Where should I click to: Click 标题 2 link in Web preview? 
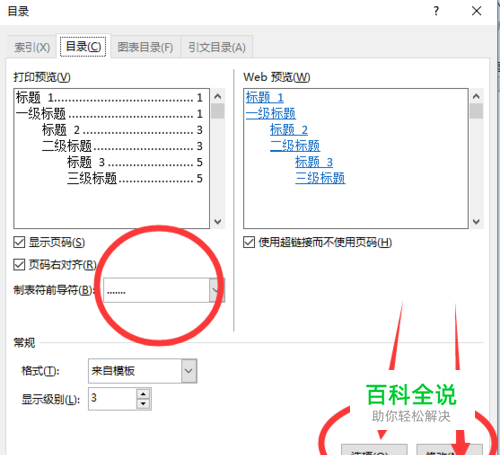289,129
